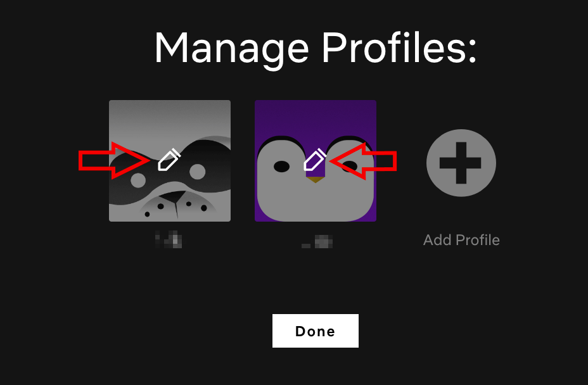This screenshot has width=588, height=385.
Task: Click the pencil icon on the masked-dog profile
Action: 169,160
